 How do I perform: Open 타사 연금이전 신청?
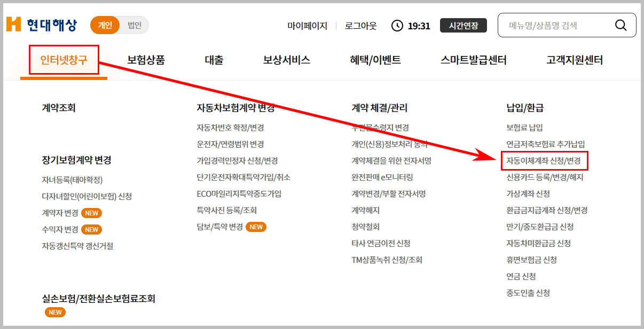[x=381, y=243]
